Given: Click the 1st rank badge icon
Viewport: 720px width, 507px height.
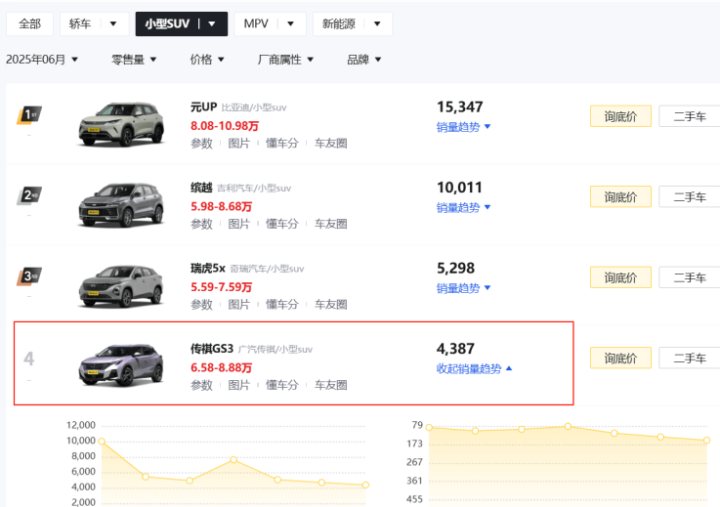Looking at the screenshot, I should coord(29,115).
